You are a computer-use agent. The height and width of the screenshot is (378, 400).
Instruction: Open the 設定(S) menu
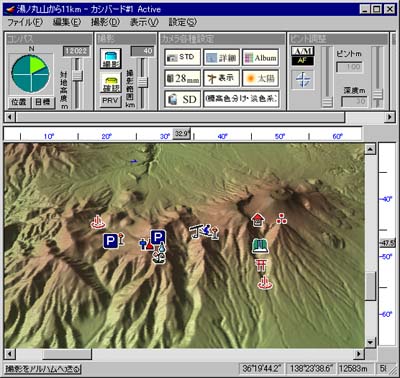tap(182, 22)
